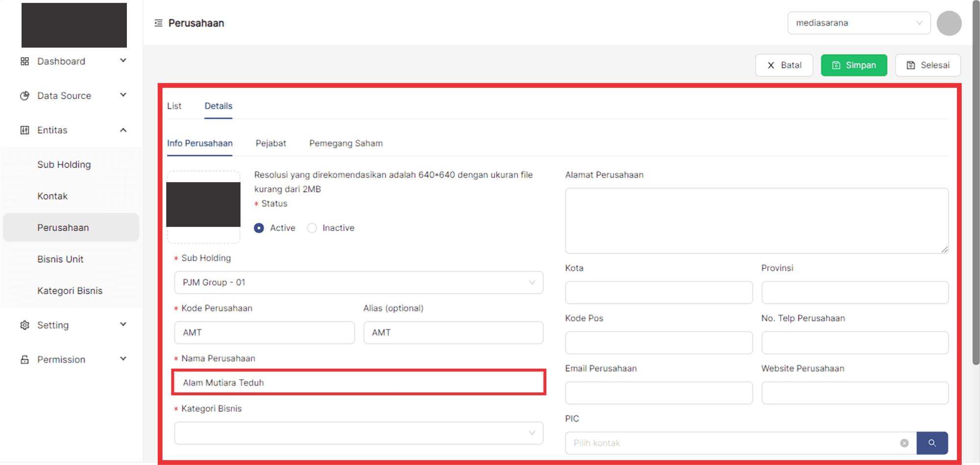Image resolution: width=980 pixels, height=465 pixels.
Task: Click the PIC search magnifier button
Action: (x=932, y=443)
